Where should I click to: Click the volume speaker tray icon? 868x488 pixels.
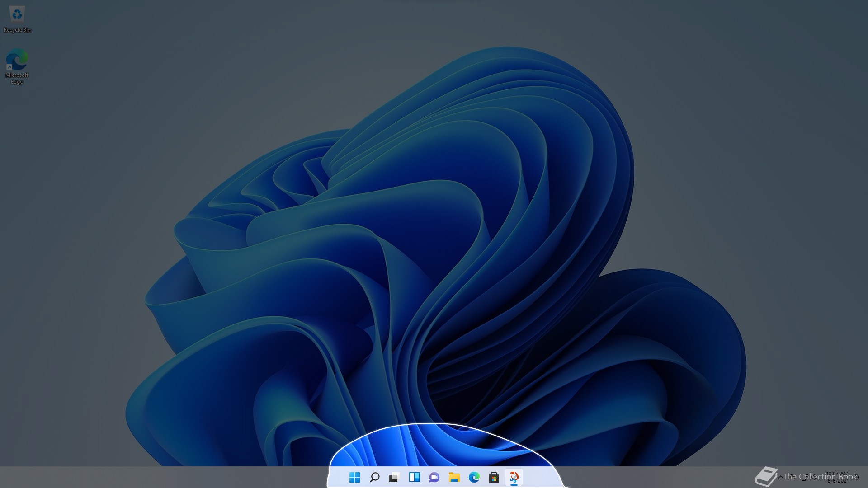click(815, 477)
